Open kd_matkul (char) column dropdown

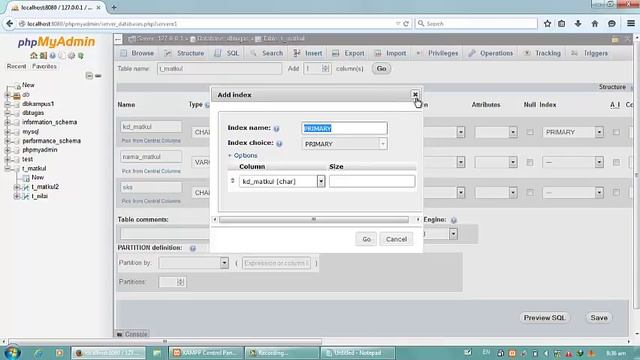282,181
